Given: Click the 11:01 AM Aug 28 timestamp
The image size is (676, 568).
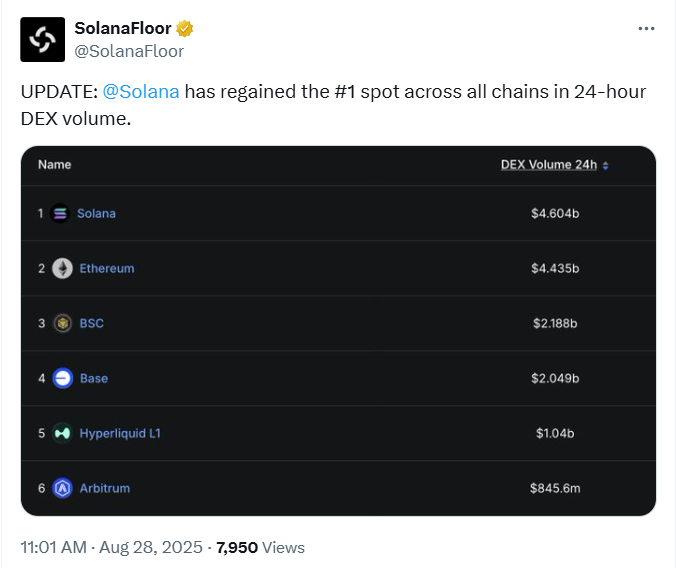Looking at the screenshot, I should 112,548.
